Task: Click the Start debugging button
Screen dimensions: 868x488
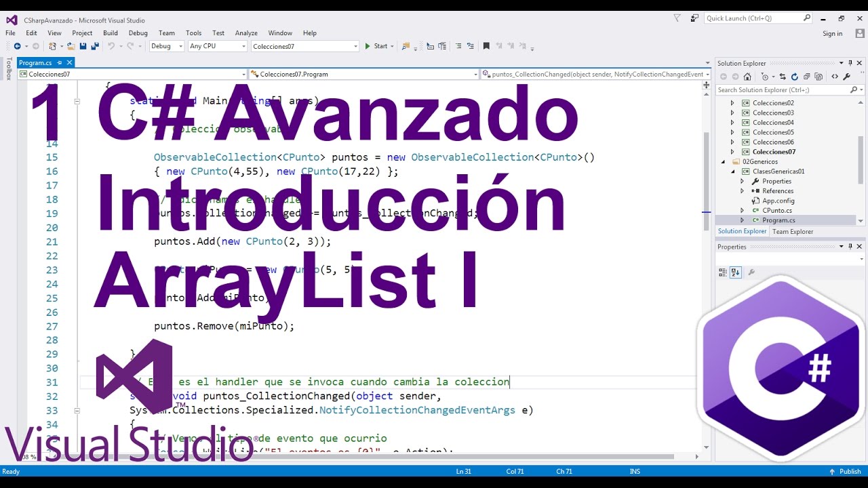Action: coord(376,46)
